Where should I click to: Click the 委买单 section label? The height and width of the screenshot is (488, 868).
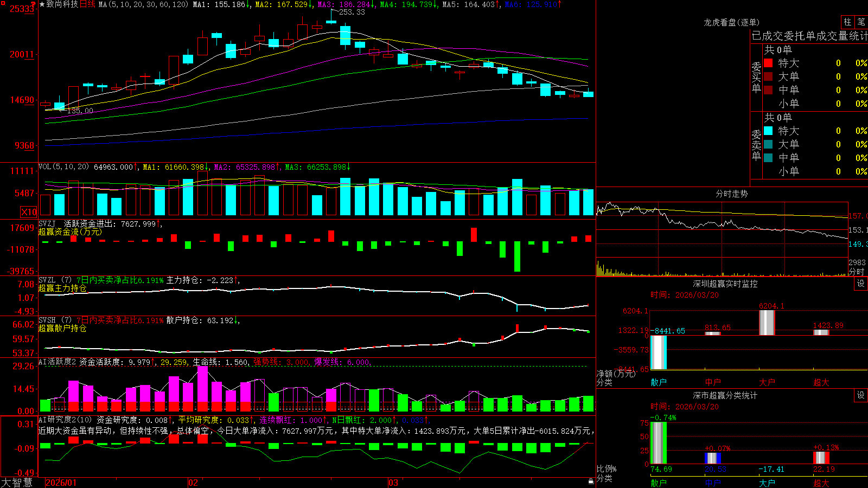coord(756,77)
